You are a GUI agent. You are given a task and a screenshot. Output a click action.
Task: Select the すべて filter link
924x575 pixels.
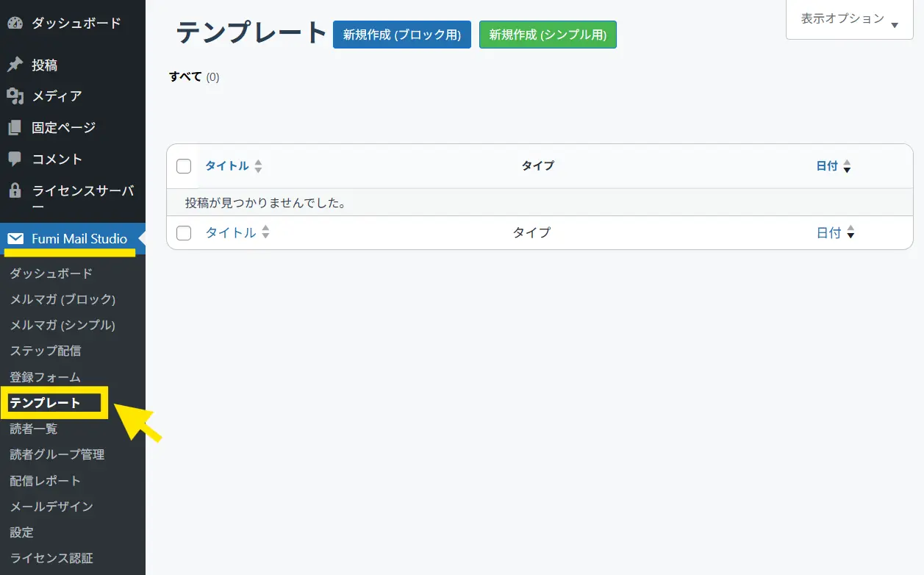click(x=185, y=76)
